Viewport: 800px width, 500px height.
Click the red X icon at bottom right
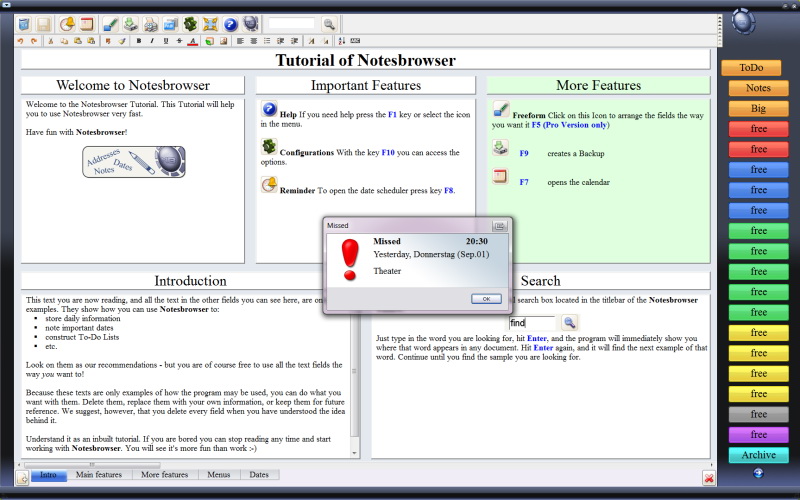coord(708,478)
